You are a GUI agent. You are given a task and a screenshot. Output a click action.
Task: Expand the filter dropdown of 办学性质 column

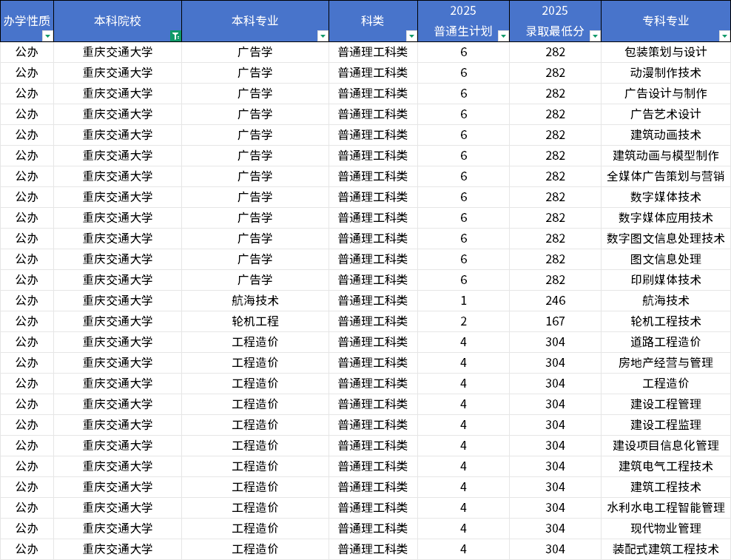[46, 34]
